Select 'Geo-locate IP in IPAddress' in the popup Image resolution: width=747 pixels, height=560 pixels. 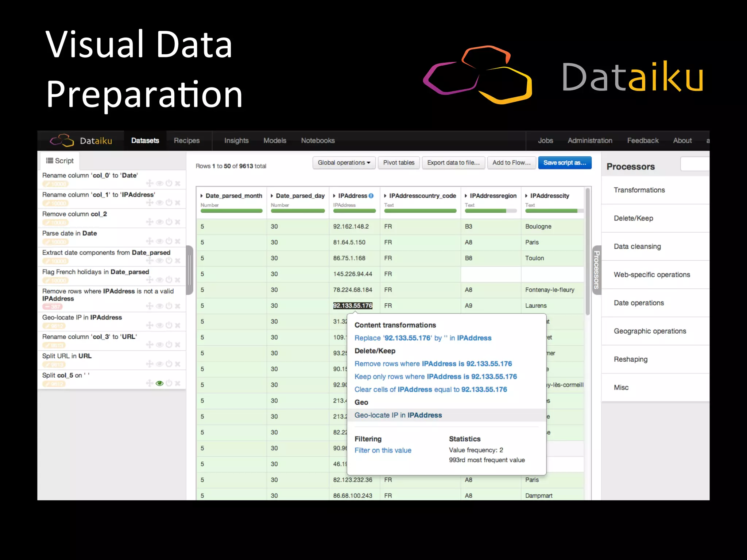tap(446, 415)
